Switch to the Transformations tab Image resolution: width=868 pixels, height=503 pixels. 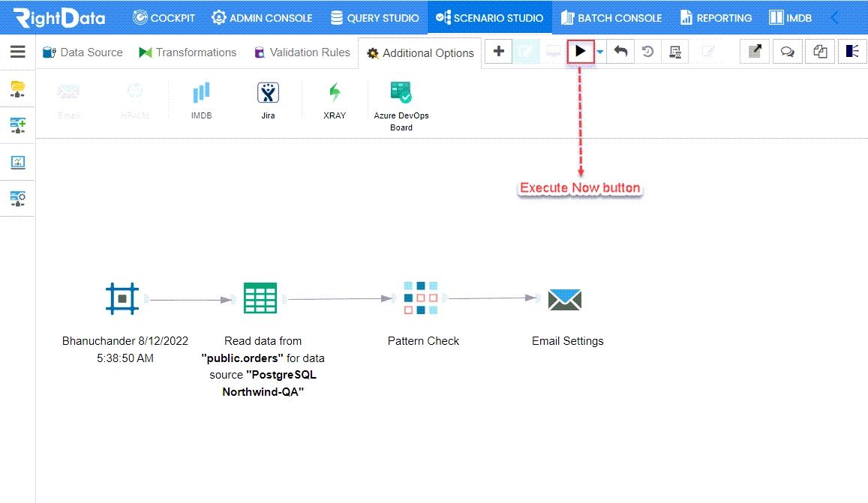point(188,52)
